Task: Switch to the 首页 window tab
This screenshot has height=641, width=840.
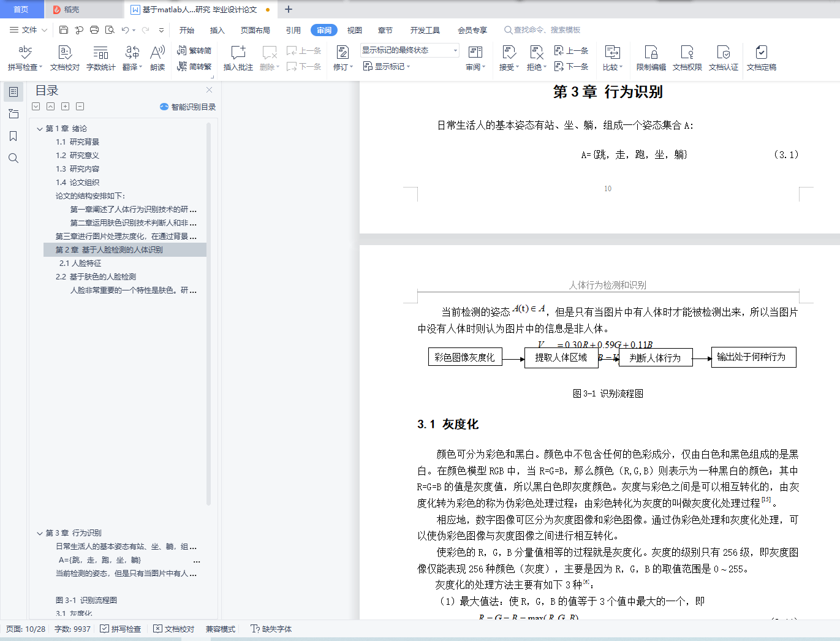Action: click(21, 9)
